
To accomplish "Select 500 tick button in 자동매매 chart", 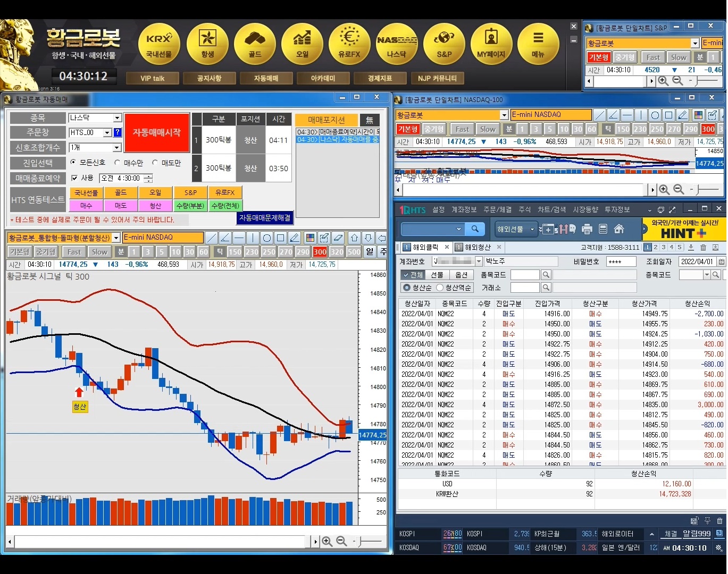I will tap(354, 252).
